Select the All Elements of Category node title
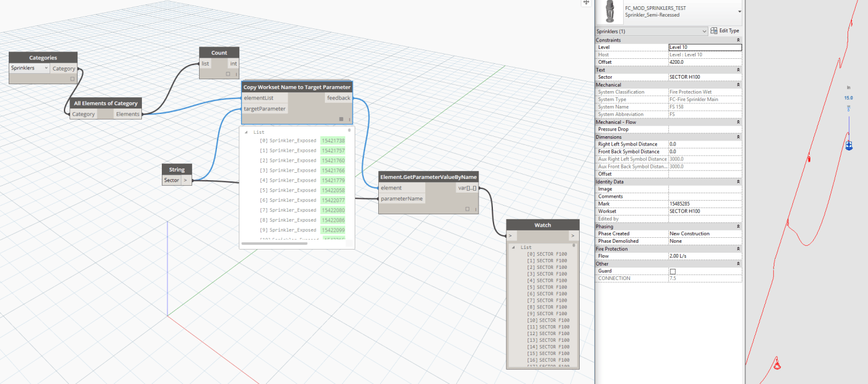 tap(105, 103)
